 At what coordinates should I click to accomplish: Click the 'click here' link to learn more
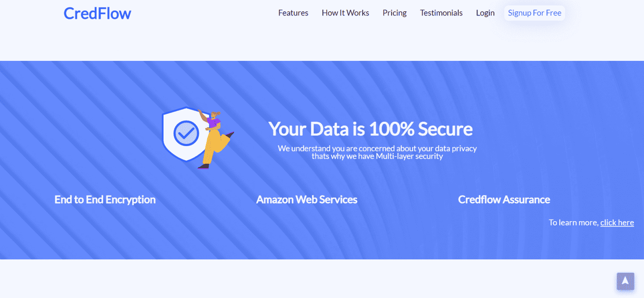tap(617, 222)
